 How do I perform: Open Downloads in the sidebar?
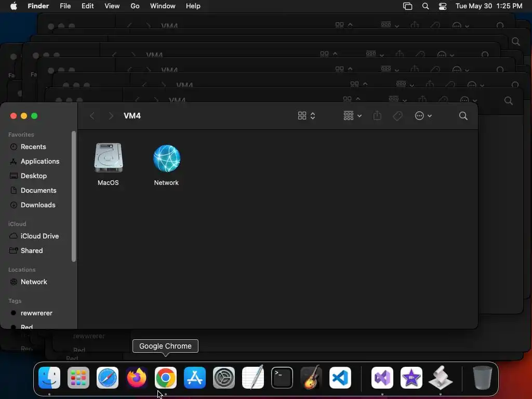pyautogui.click(x=37, y=205)
